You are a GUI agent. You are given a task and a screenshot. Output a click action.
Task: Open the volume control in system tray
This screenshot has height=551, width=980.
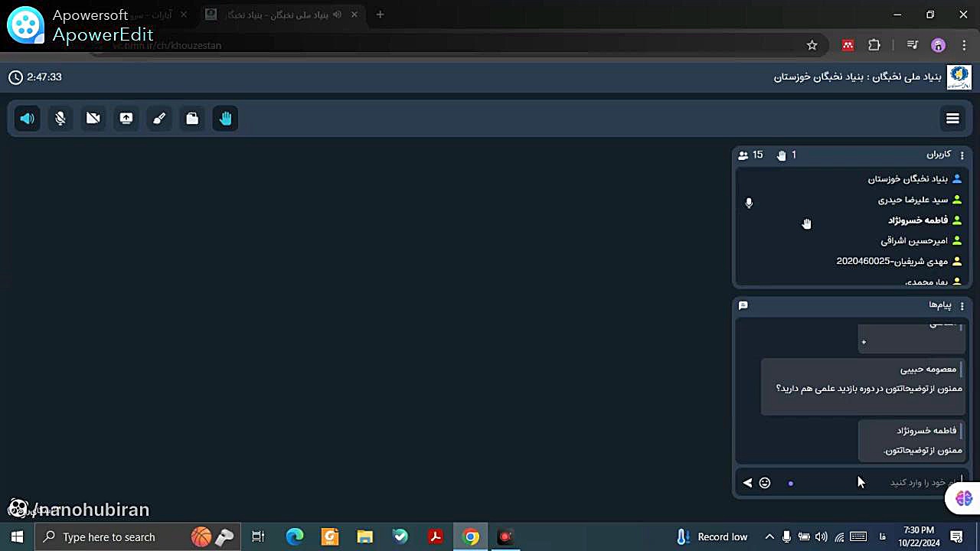pos(822,537)
